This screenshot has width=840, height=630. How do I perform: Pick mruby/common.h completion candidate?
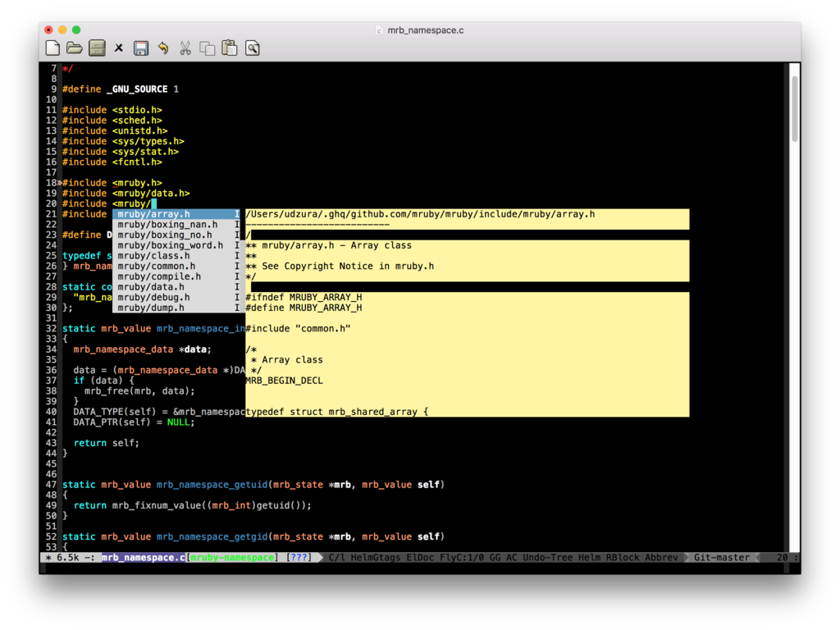(x=176, y=267)
